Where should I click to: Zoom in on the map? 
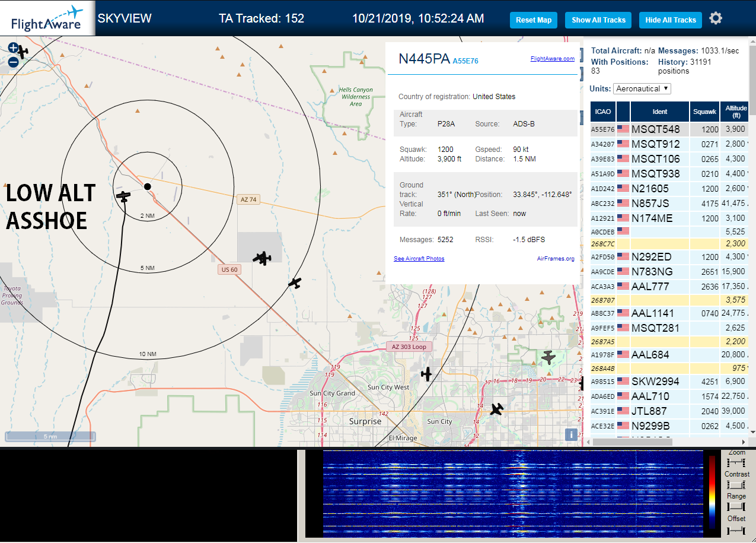[x=13, y=48]
